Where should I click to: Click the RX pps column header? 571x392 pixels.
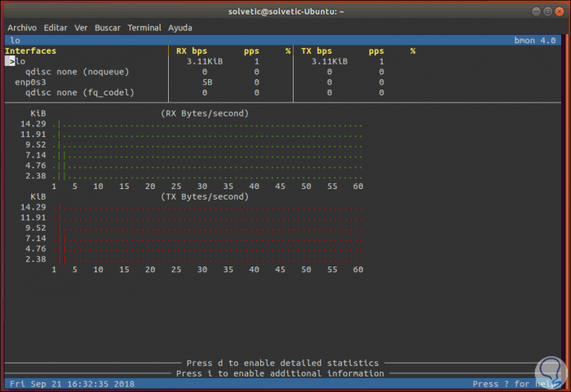click(251, 51)
